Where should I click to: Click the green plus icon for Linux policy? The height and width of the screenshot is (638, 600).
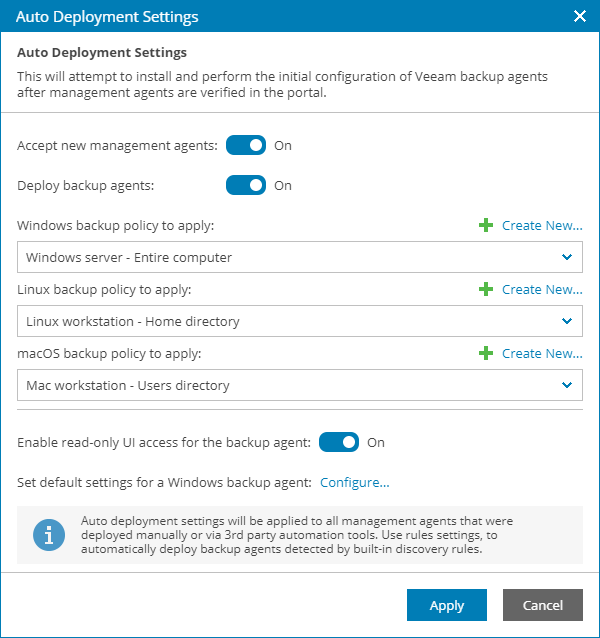tap(486, 289)
